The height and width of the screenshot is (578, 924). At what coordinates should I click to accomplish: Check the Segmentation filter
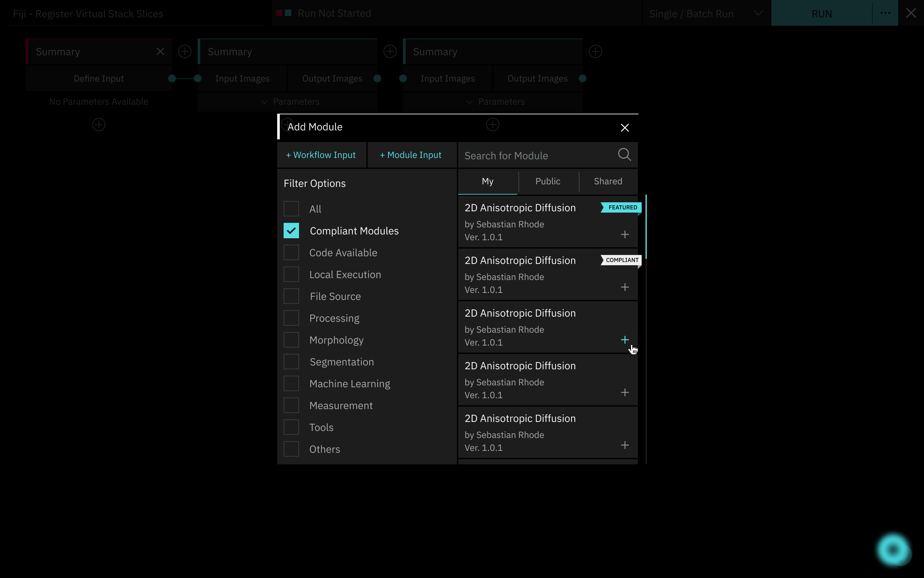tap(291, 361)
